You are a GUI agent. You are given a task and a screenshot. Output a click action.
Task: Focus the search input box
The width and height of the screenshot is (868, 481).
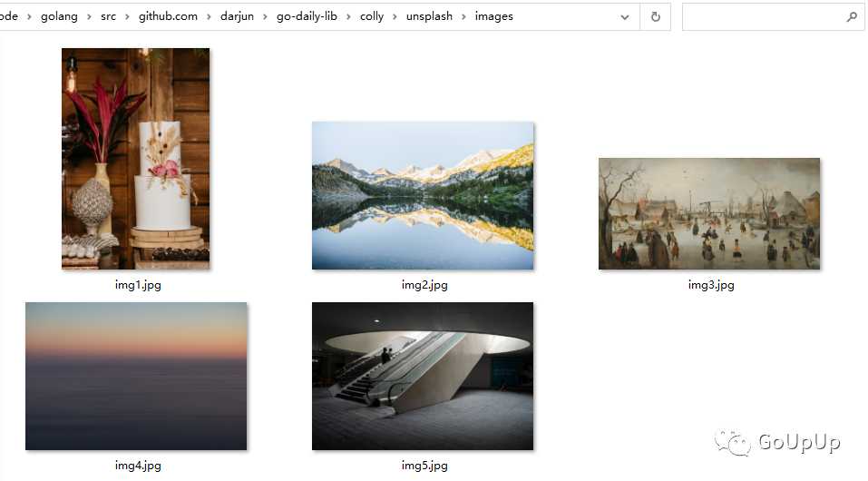pyautogui.click(x=762, y=16)
